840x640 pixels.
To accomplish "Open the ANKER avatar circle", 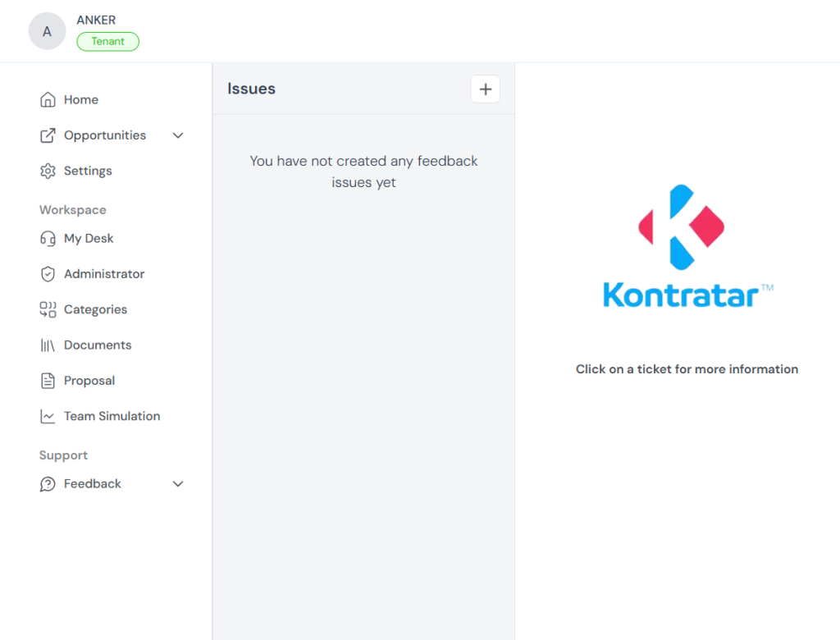I will [47, 31].
